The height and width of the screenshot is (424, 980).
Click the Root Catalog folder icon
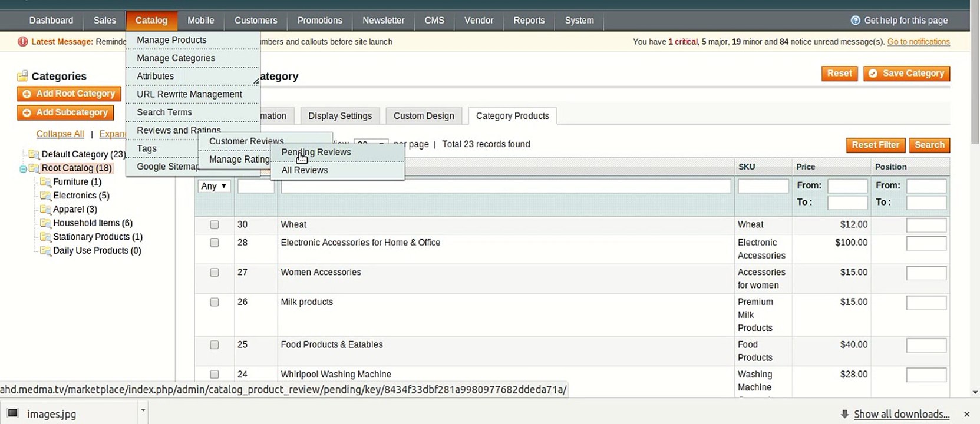(34, 168)
